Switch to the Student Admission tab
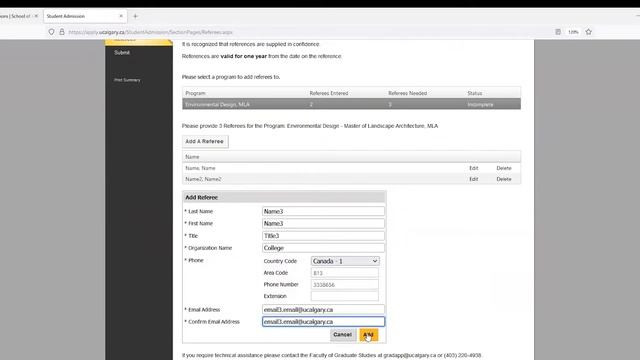 (x=85, y=16)
